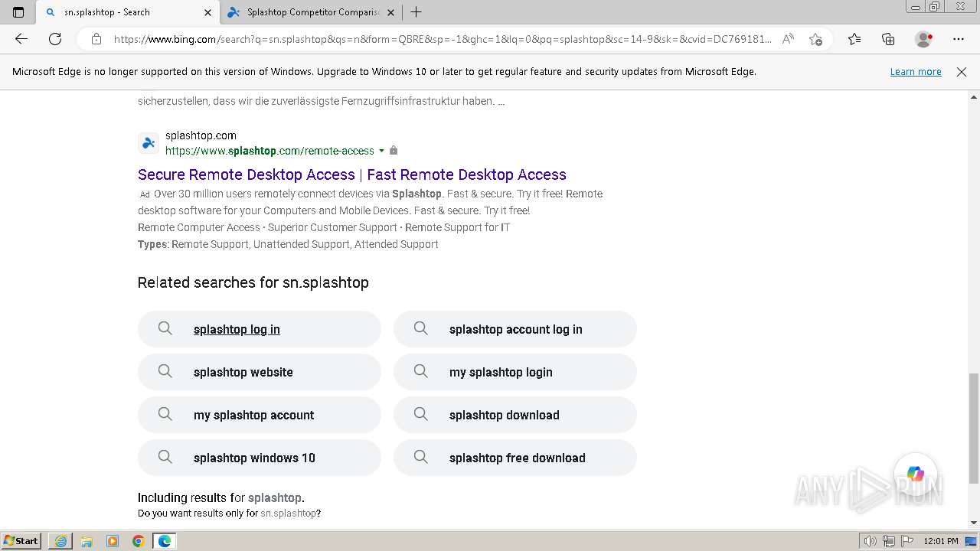The width and height of the screenshot is (980, 551).
Task: Search for splashtop free download
Action: coord(515,458)
